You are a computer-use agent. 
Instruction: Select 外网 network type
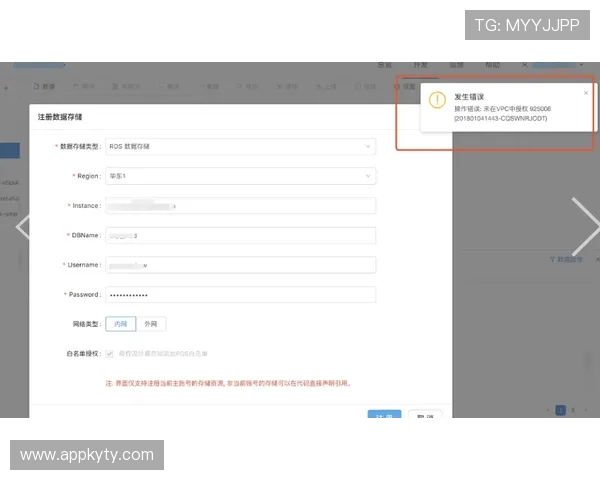[x=150, y=324]
